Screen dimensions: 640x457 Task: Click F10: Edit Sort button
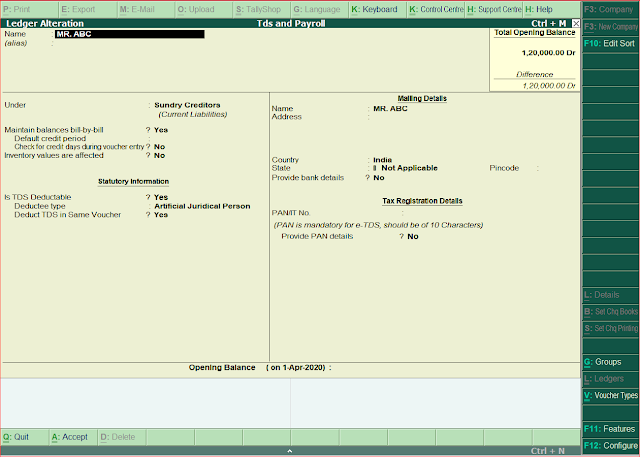pos(611,44)
